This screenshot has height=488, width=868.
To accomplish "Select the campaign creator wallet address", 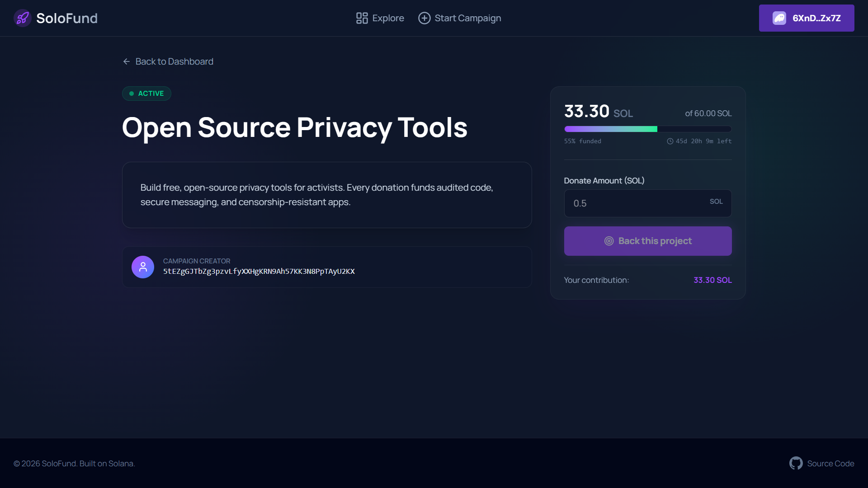I will point(259,272).
